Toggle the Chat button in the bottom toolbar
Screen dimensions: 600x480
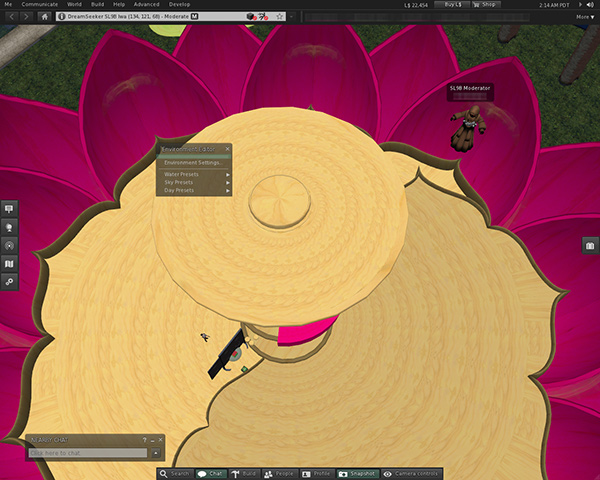211,473
